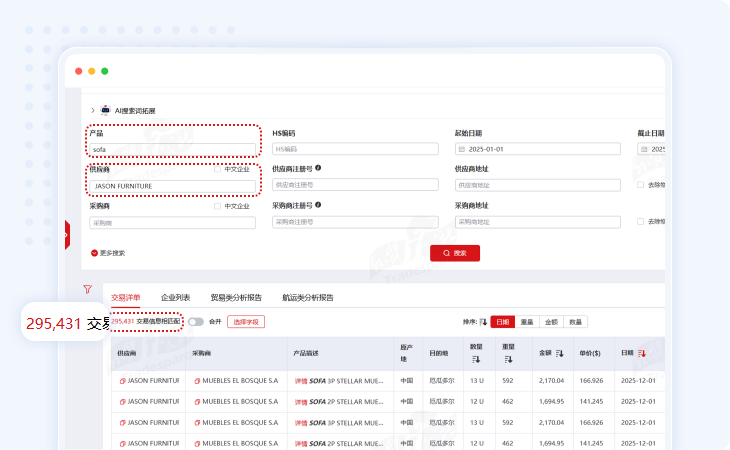Click copy icon beside first MUEBLES EL BOSQUE
This screenshot has width=730, height=450.
pyautogui.click(x=195, y=381)
